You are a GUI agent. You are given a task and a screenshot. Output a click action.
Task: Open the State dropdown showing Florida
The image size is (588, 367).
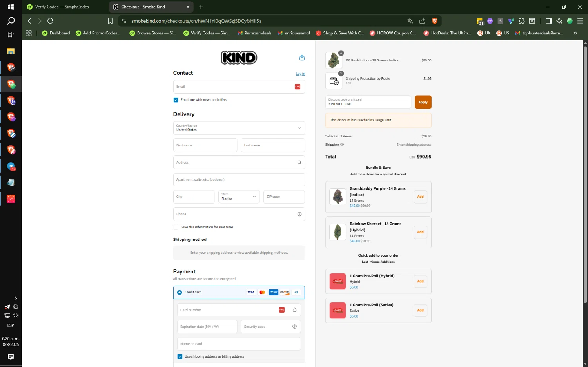coord(239,197)
